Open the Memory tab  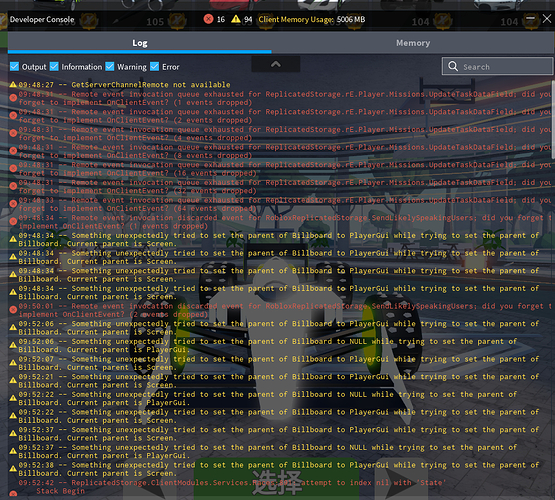pyautogui.click(x=413, y=43)
